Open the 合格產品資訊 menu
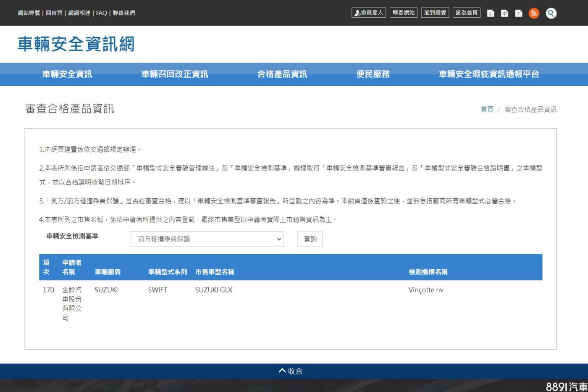Screen dimensions: 588x392 (282, 74)
